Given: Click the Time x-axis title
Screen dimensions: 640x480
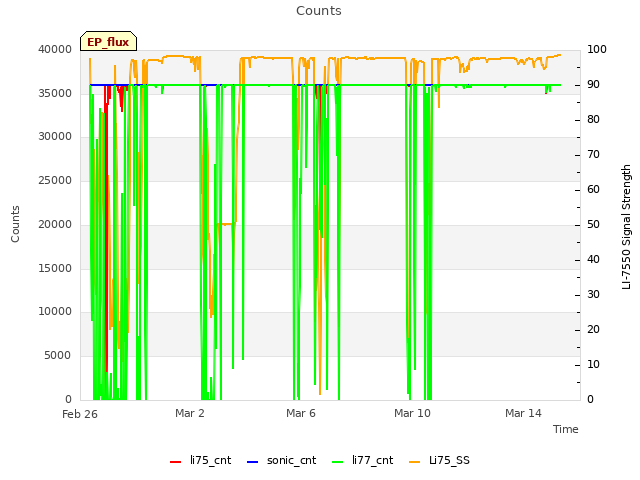Looking at the screenshot, I should tap(566, 429).
